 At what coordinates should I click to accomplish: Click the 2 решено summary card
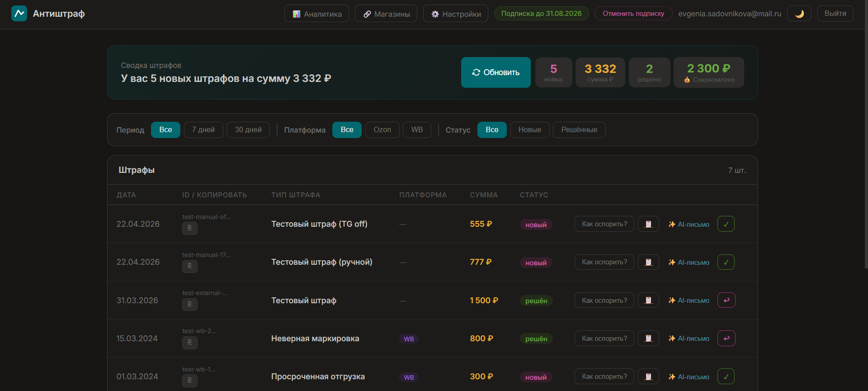click(x=650, y=72)
